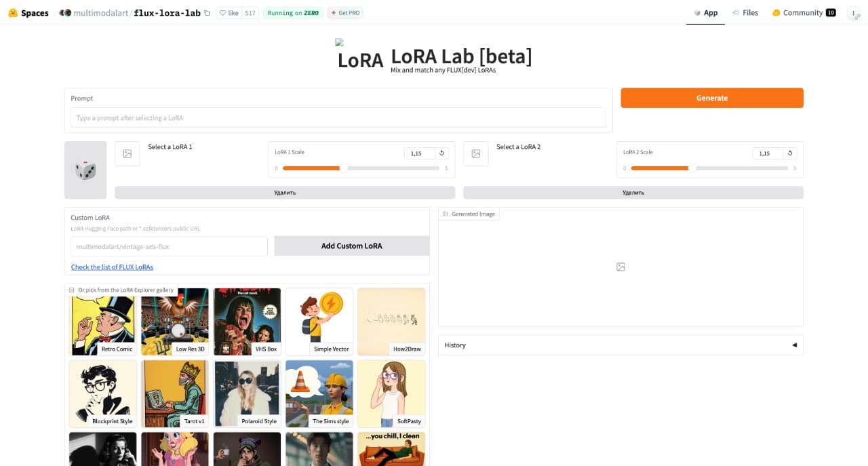This screenshot has height=466, width=868.
Task: Roll the random dice button
Action: click(x=85, y=170)
